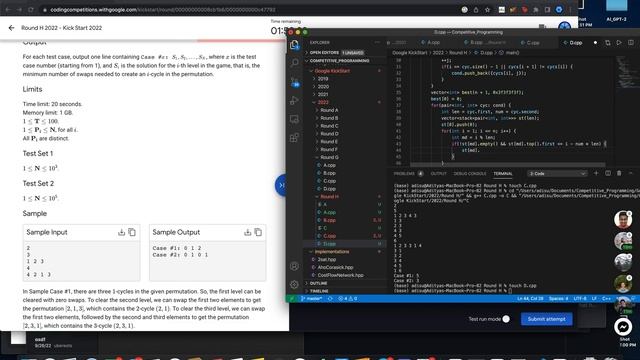The height and width of the screenshot is (360, 640).
Task: Toggle the Test run mode switch
Action: tap(505, 319)
